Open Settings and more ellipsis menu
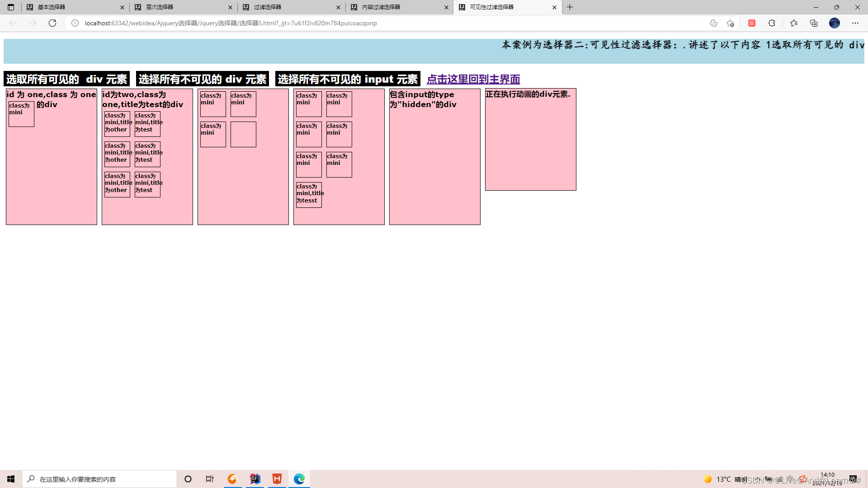Image resolution: width=868 pixels, height=488 pixels. coord(855,23)
